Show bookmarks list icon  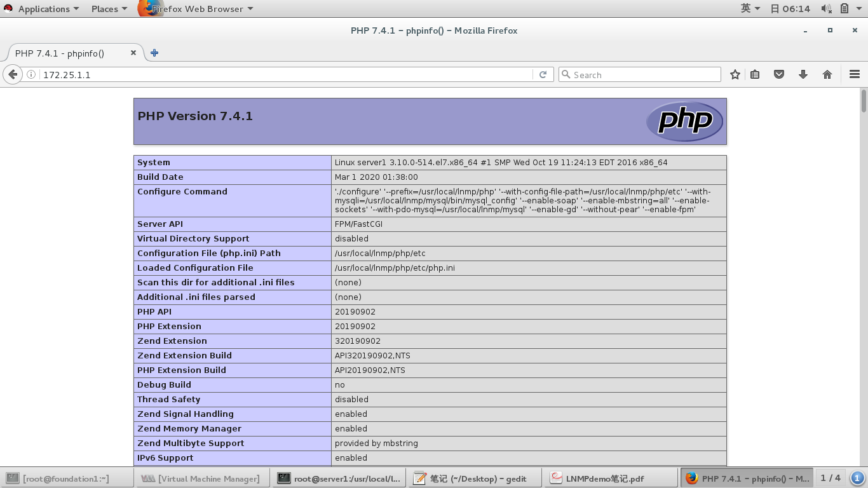pos(755,74)
